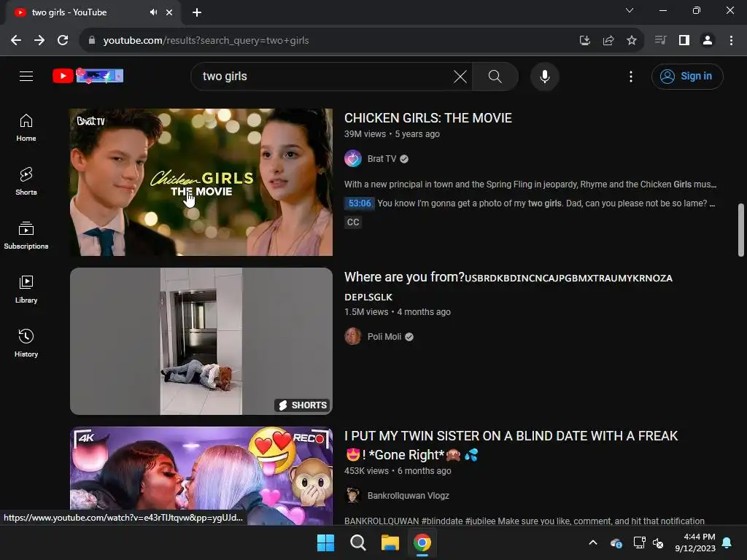Bookmark this page with the star
The height and width of the screenshot is (560, 747).
pos(631,41)
